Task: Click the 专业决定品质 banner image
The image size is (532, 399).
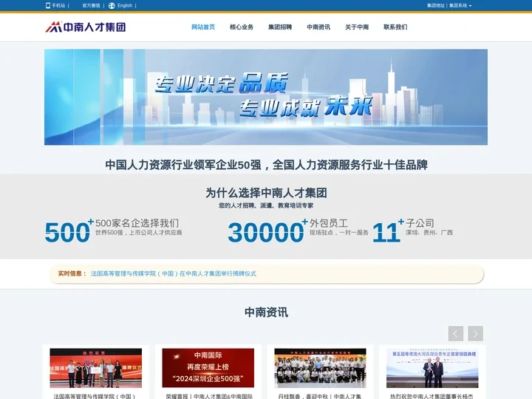Action: coord(266,97)
